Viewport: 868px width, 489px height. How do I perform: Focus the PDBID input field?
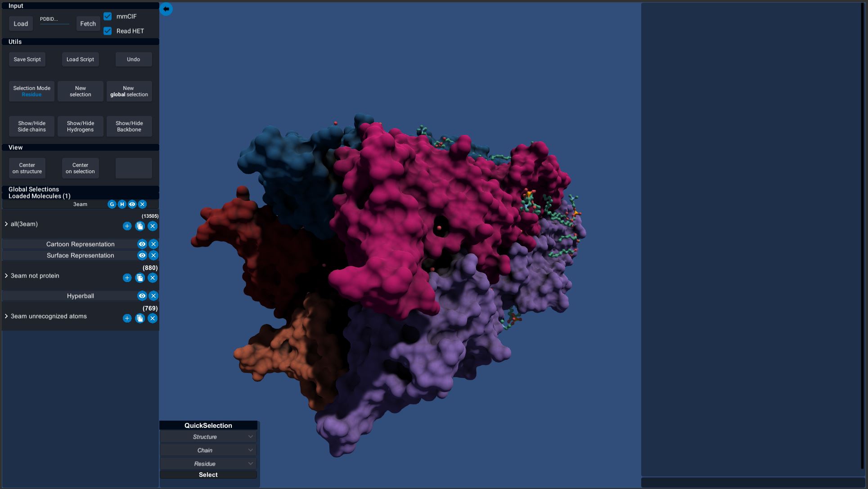coord(54,20)
